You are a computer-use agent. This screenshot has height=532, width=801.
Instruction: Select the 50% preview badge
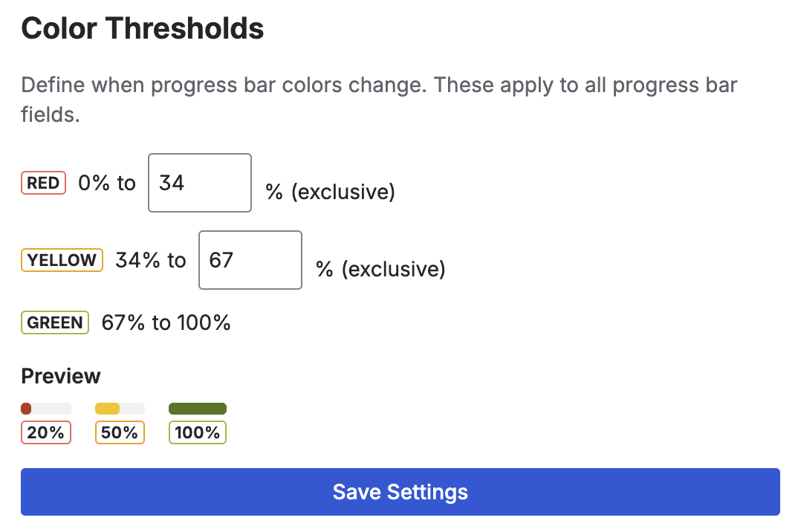[120, 432]
